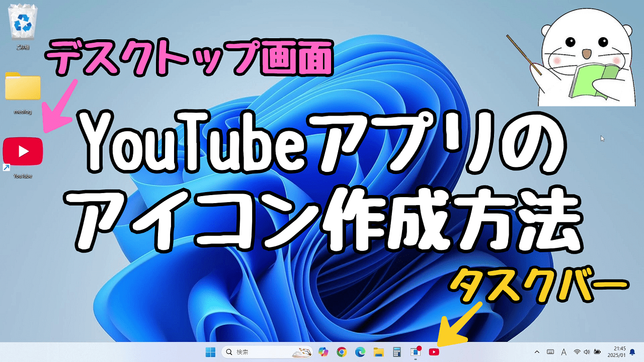Expand the hidden system tray icons

pyautogui.click(x=537, y=352)
